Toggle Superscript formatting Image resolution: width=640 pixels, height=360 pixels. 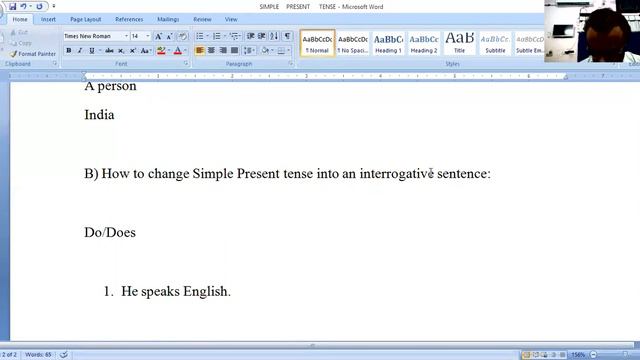point(133,51)
